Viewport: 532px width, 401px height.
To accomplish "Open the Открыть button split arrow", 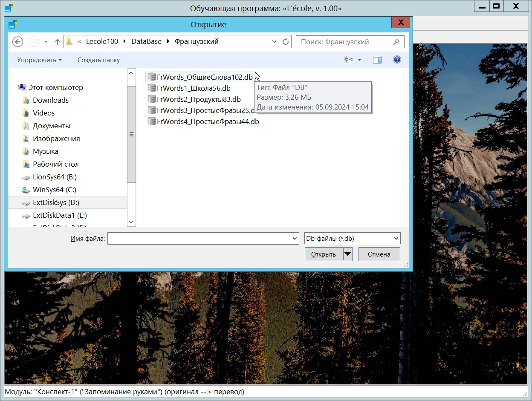I will 348,254.
